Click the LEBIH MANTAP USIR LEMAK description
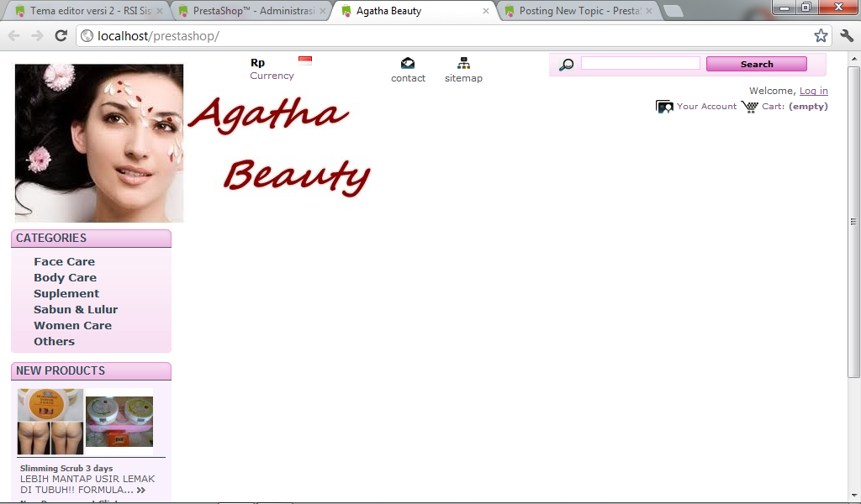 point(87,484)
